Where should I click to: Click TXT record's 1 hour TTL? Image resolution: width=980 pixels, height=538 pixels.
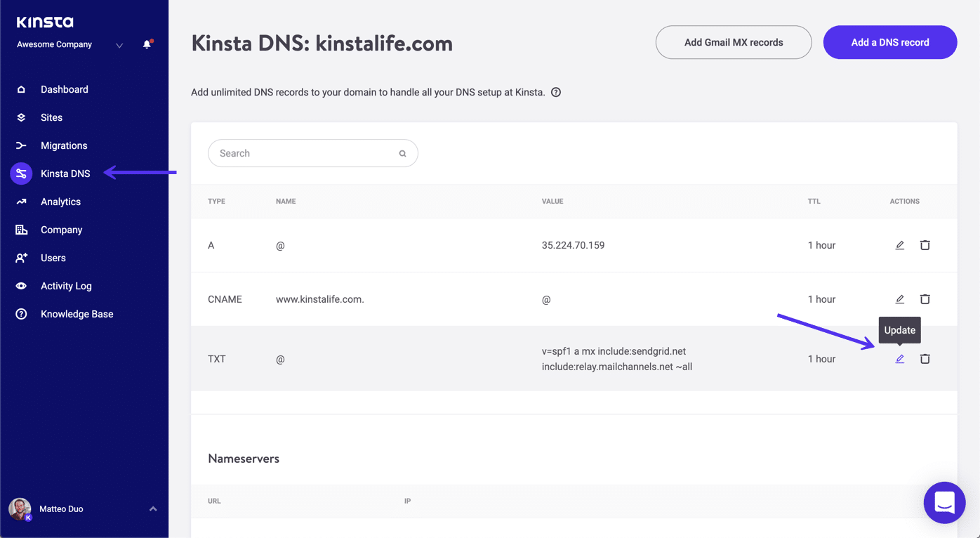pos(821,359)
